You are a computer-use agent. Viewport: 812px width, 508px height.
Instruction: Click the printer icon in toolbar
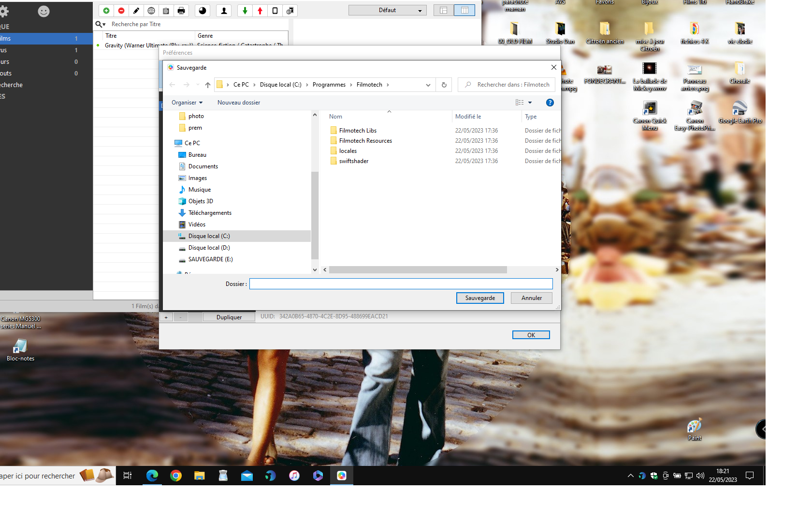181,11
